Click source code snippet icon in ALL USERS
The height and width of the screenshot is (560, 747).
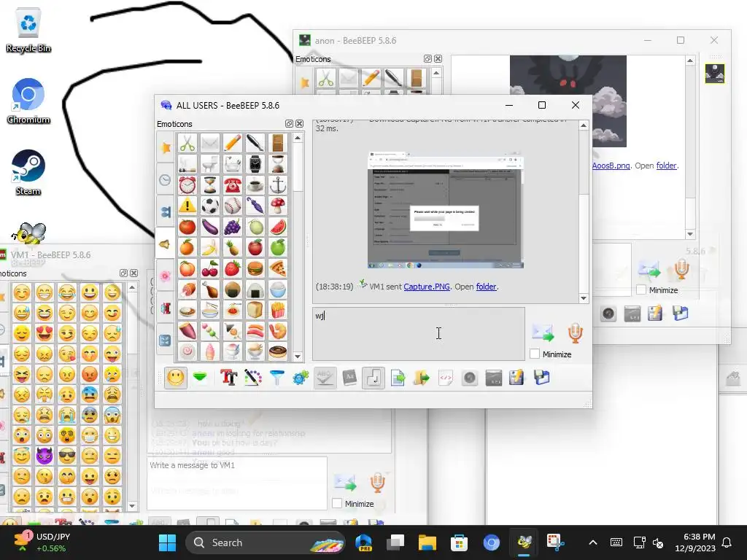pyautogui.click(x=446, y=378)
